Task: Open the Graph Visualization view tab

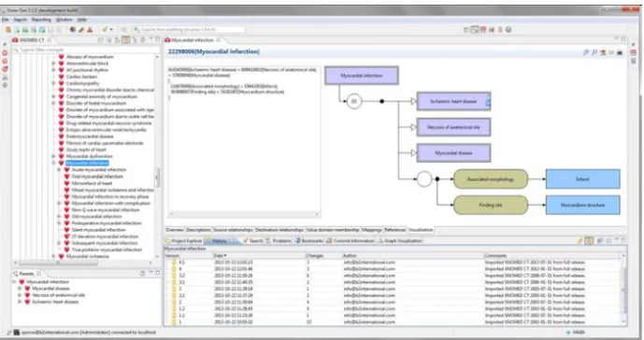Action: (x=400, y=241)
